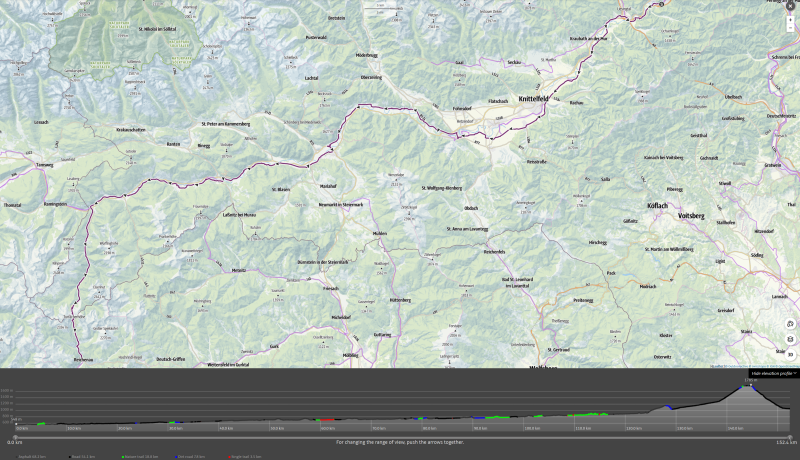This screenshot has width=800, height=460.
Task: Click the elevation peak on profile
Action: [x=750, y=385]
